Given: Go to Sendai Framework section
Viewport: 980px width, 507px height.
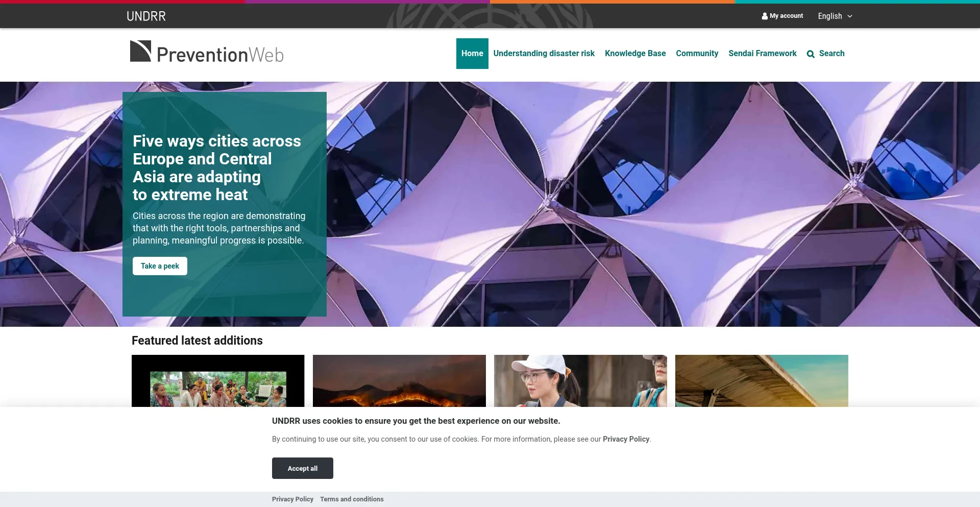Looking at the screenshot, I should [x=762, y=54].
